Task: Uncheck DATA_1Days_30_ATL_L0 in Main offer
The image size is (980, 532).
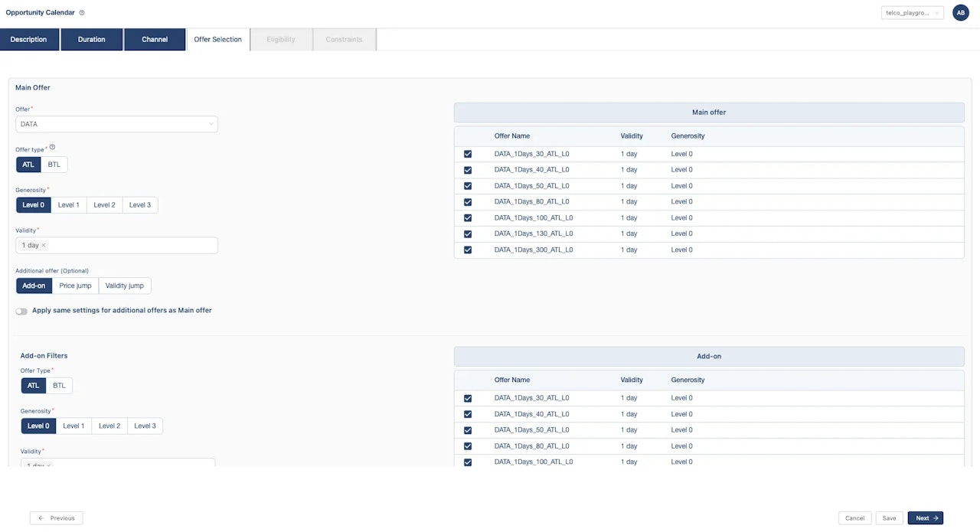Action: pos(468,154)
